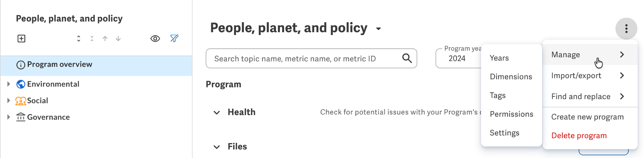Click the collapse all arrows icon
The height and width of the screenshot is (158, 644).
(92, 39)
